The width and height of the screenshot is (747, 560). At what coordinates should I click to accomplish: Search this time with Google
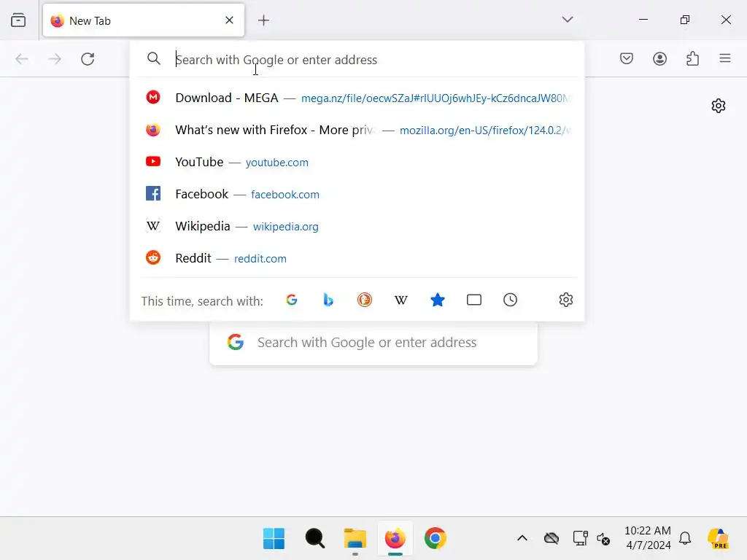coord(292,300)
